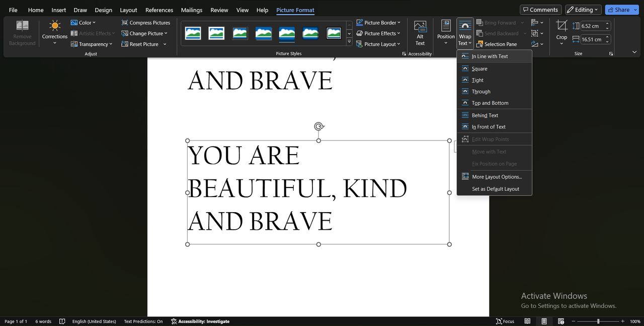Collapse the ribbon with the chevron
This screenshot has height=326, width=644.
[634, 52]
